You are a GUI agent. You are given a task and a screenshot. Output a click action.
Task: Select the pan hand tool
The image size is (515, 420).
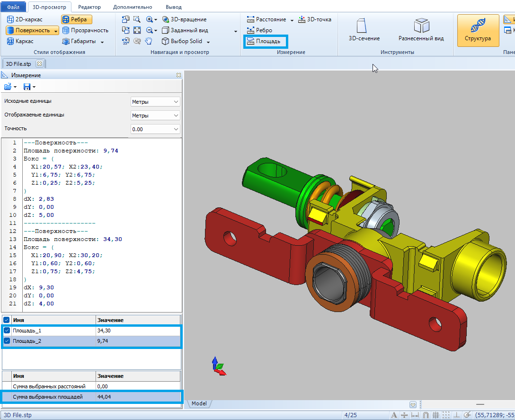(148, 41)
